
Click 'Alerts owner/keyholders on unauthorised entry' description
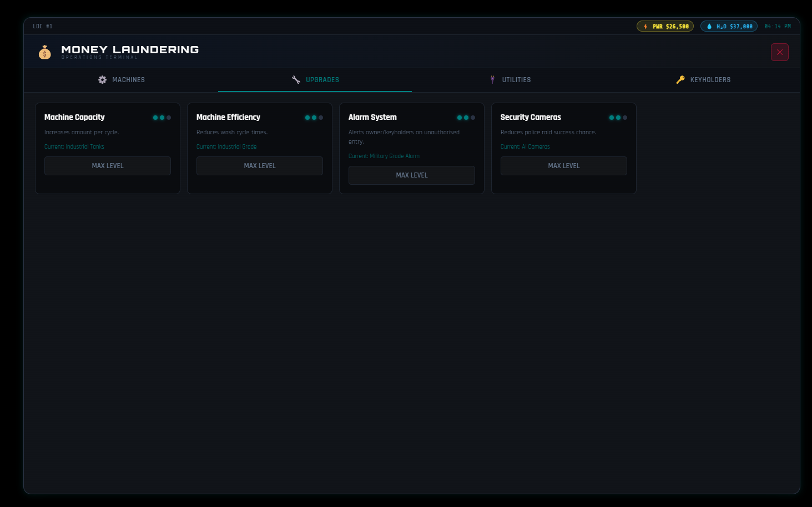pyautogui.click(x=404, y=137)
